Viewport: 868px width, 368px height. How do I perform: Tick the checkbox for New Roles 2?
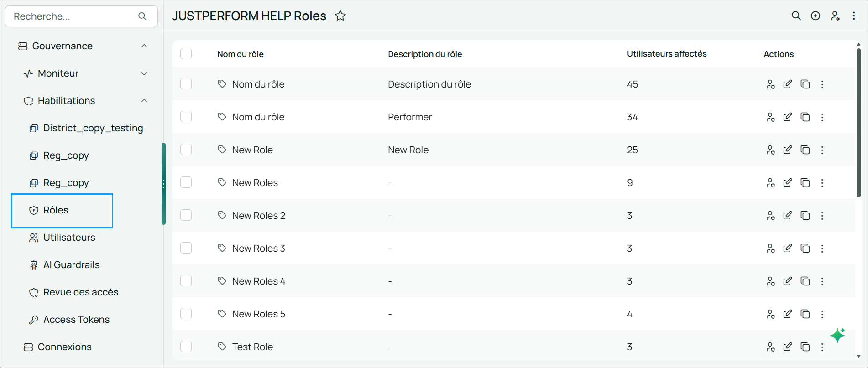186,215
